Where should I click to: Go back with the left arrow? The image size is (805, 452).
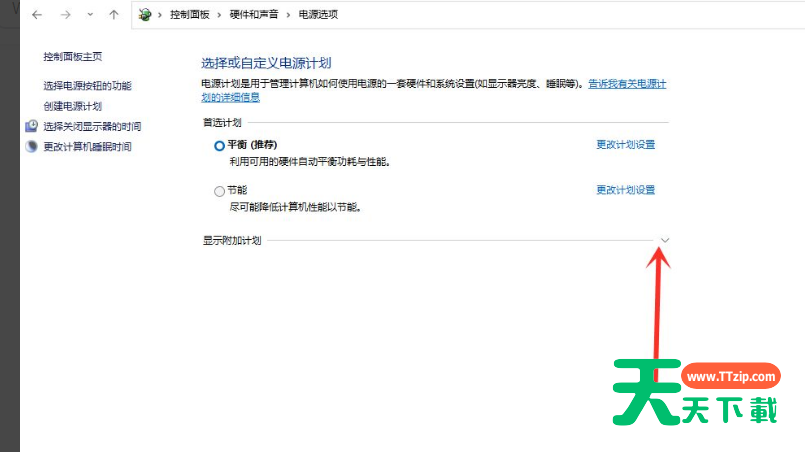[36, 14]
